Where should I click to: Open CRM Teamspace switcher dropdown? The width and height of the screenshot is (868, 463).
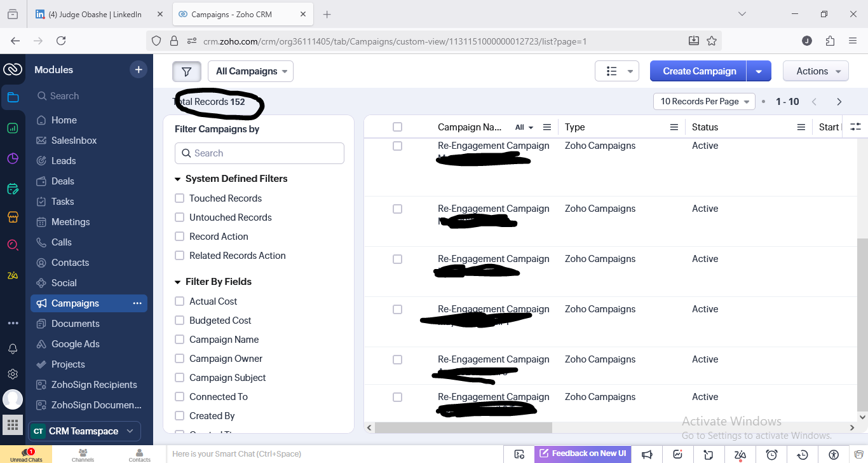point(84,431)
